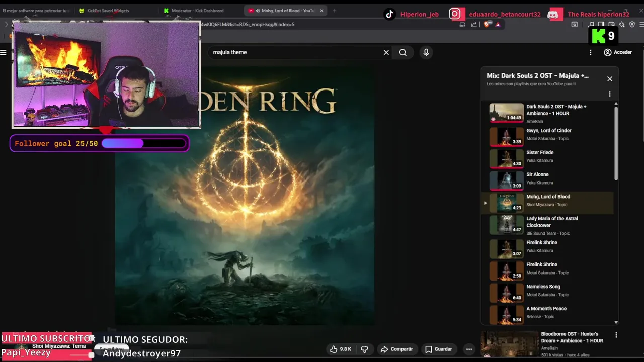Screen dimensions: 644x362
Task: Click the playlist scrollbar up arrow
Action: point(616,104)
